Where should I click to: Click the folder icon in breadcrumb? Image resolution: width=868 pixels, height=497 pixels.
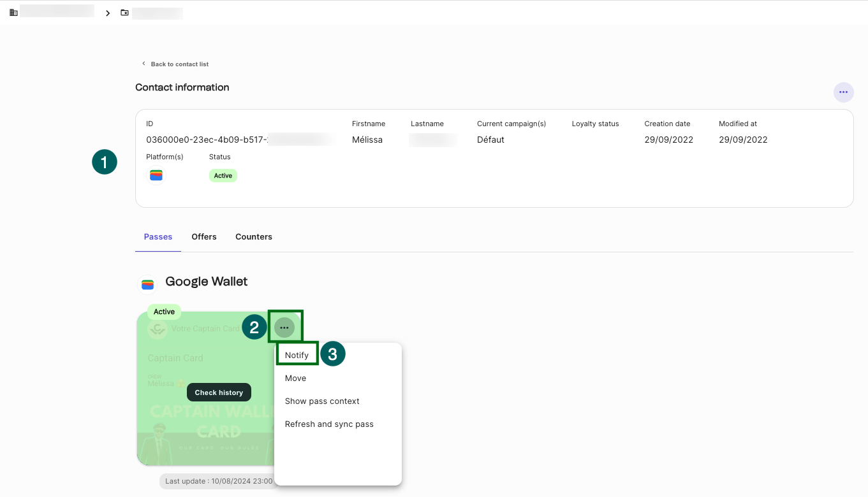(x=124, y=13)
